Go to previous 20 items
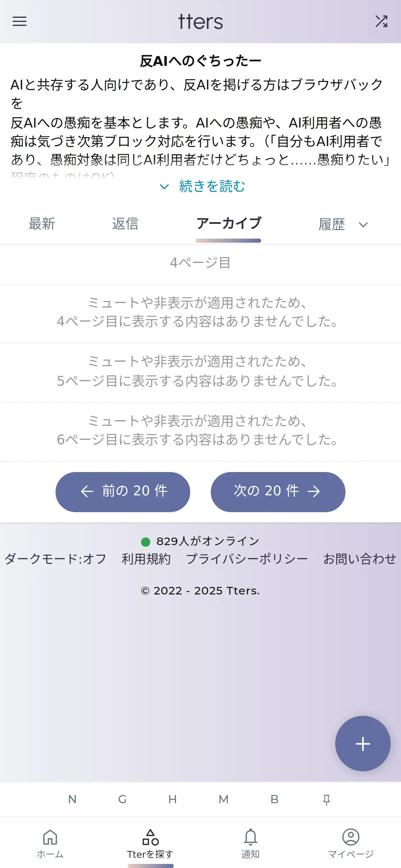 tap(123, 492)
